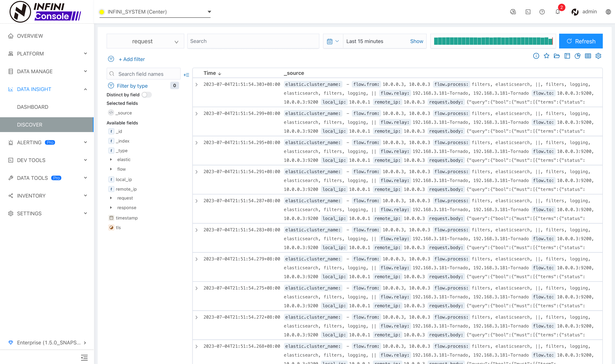
Task: Expand the elastic field group
Action: (111, 159)
